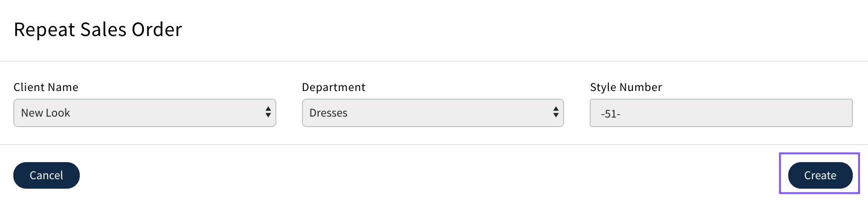The height and width of the screenshot is (201, 868).
Task: Click the Style Number label
Action: point(626,87)
